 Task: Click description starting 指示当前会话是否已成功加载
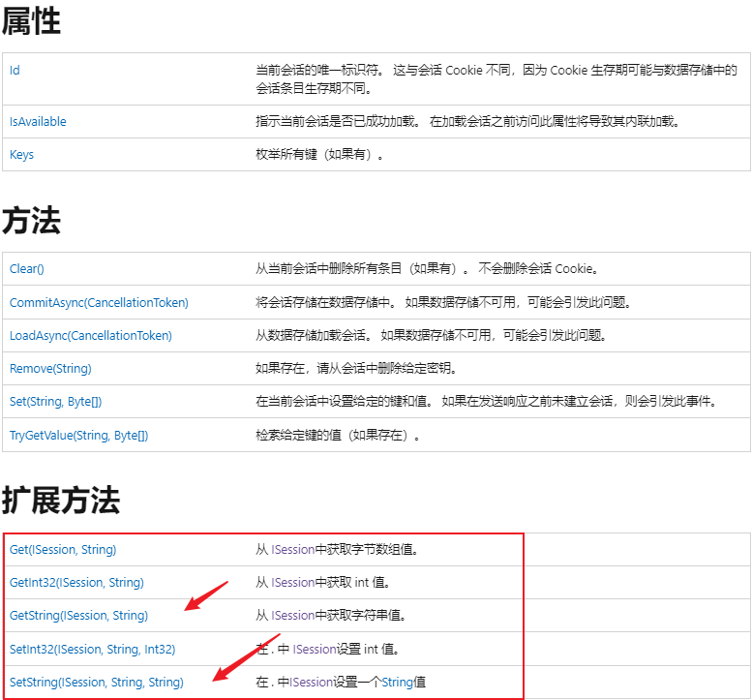pyautogui.click(x=468, y=122)
